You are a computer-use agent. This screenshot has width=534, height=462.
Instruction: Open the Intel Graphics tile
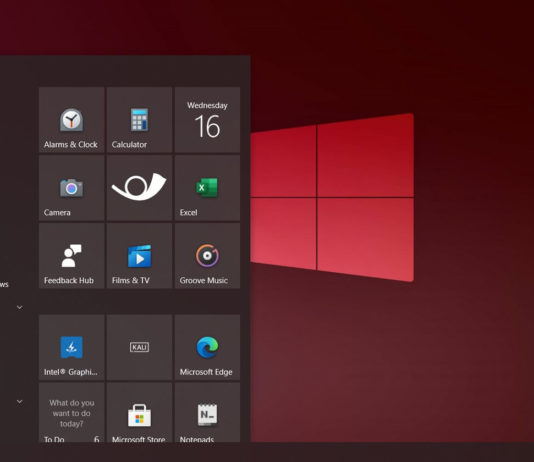point(72,347)
